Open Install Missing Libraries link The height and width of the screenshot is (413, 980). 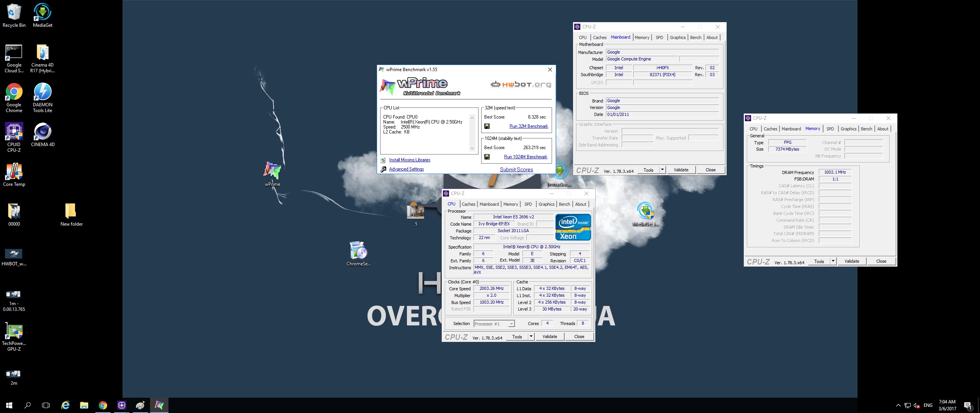(410, 160)
